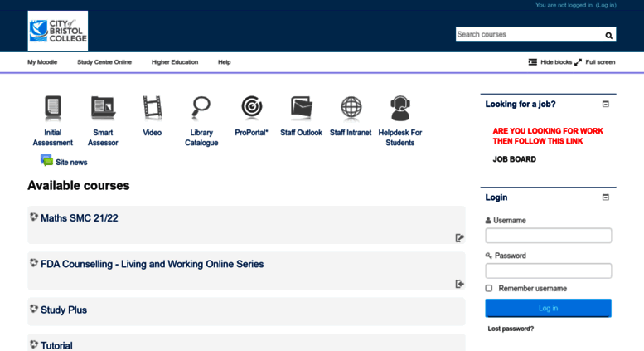Open Helpdesk For Students headset icon
The height and width of the screenshot is (351, 644).
pyautogui.click(x=400, y=108)
